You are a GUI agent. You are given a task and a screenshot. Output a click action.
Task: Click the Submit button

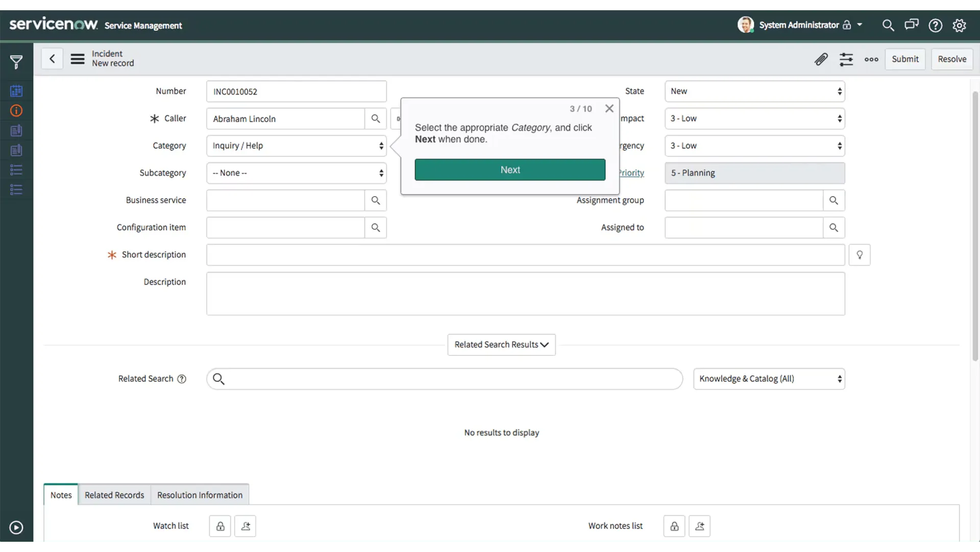(x=905, y=59)
